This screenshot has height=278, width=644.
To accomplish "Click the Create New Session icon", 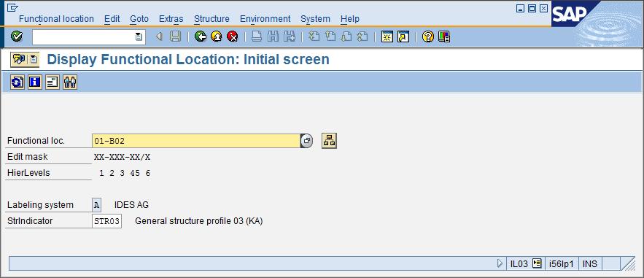I will [x=387, y=37].
